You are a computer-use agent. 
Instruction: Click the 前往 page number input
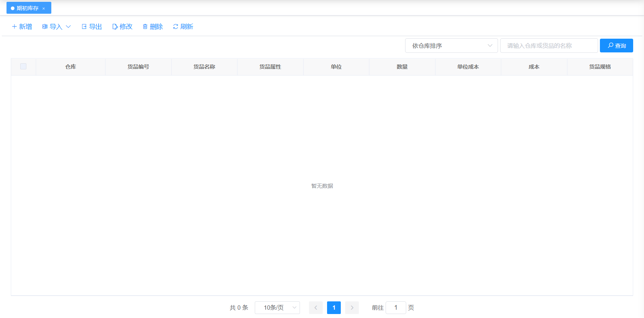click(396, 308)
